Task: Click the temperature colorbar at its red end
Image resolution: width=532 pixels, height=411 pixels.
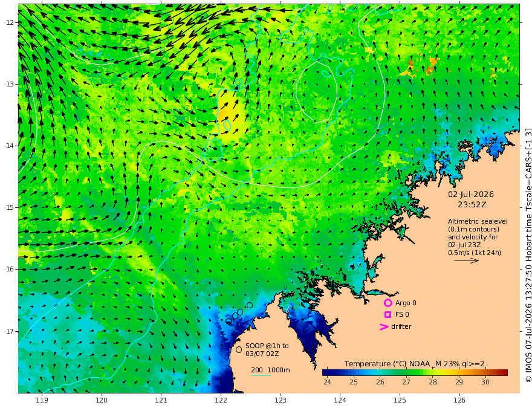Action: [504, 373]
